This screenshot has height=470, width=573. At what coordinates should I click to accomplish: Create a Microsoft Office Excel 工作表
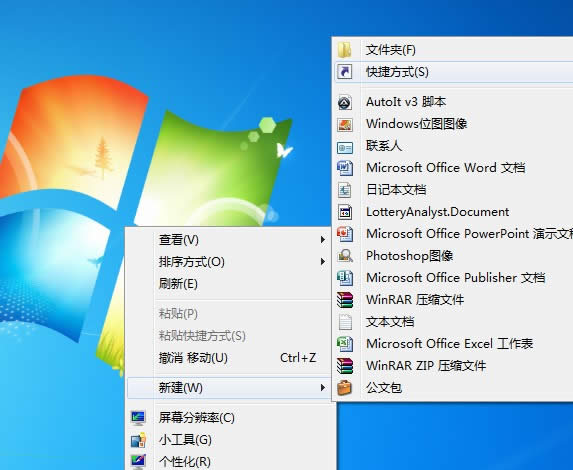coord(454,344)
